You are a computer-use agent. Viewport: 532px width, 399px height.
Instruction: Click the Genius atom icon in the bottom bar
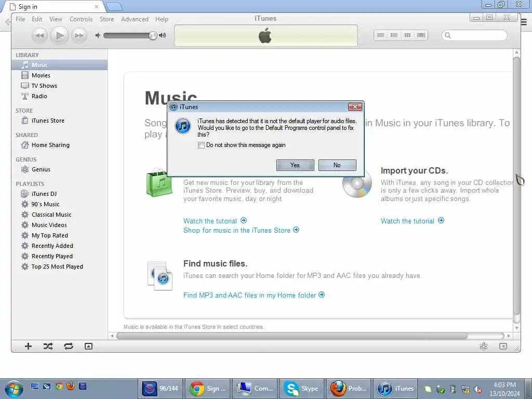coord(484,346)
